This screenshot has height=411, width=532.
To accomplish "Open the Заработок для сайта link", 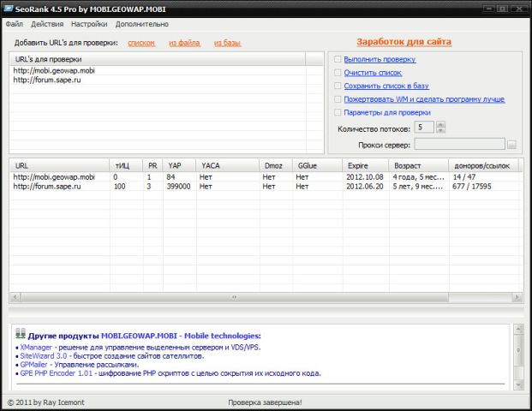I will coord(403,41).
